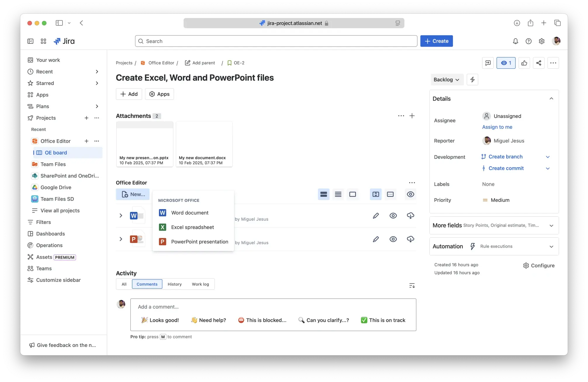Open the notifications bell
Screen dimensions: 588x382
coord(515,41)
